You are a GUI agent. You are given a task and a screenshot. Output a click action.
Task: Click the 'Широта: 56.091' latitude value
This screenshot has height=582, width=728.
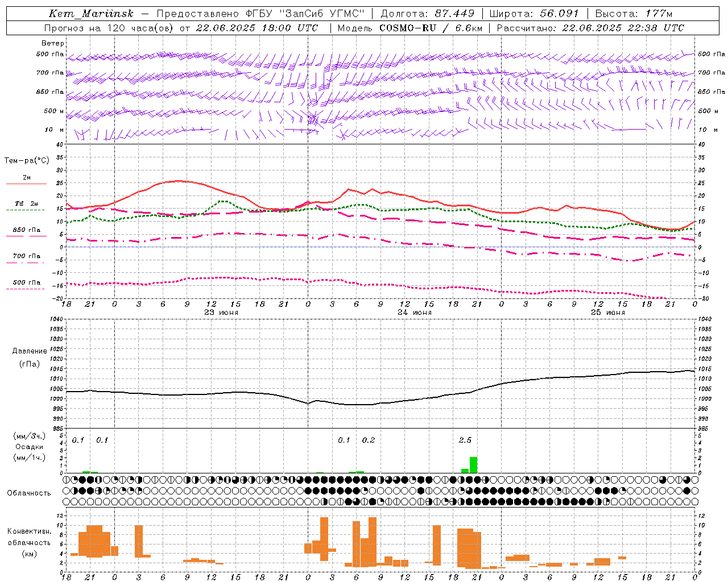click(534, 14)
